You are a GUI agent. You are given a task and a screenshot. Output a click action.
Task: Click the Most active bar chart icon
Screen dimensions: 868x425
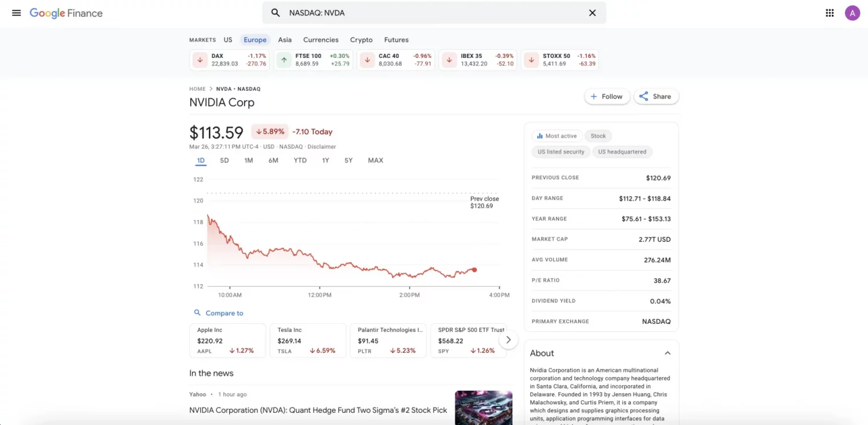click(x=540, y=136)
